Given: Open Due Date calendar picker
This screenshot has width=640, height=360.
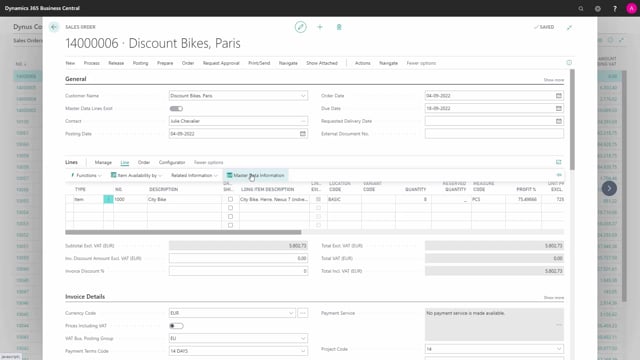Looking at the screenshot, I should tap(558, 108).
